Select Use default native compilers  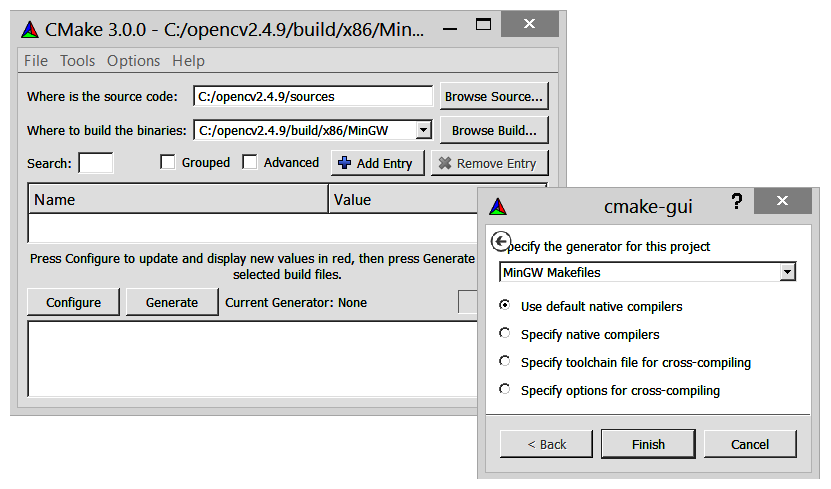(x=505, y=305)
